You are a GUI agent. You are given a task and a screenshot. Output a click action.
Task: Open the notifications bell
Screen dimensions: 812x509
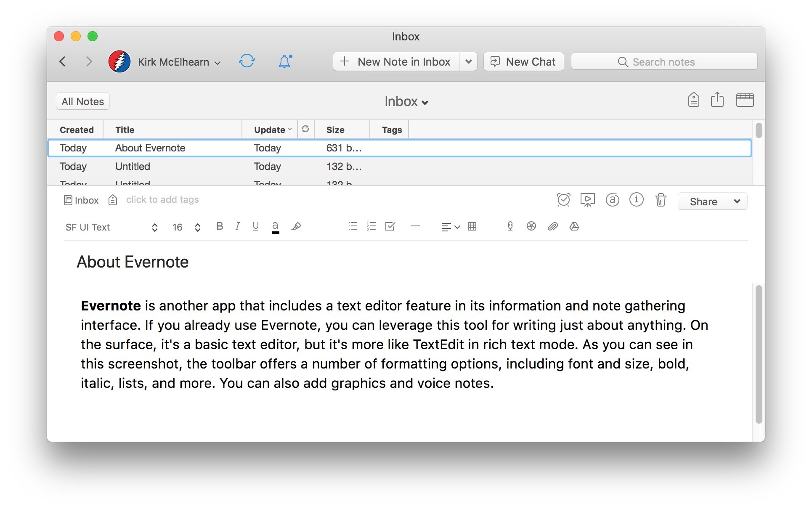(x=285, y=61)
